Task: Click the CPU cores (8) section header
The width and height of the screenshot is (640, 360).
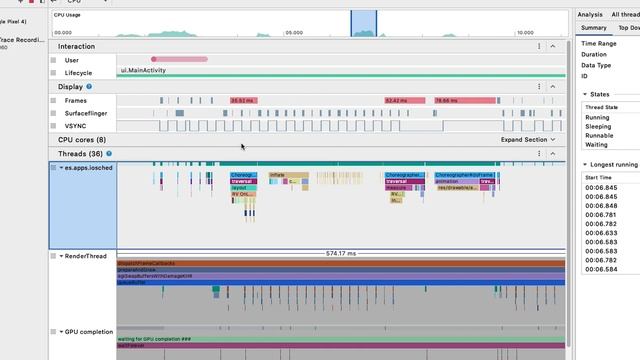Action: (82, 140)
